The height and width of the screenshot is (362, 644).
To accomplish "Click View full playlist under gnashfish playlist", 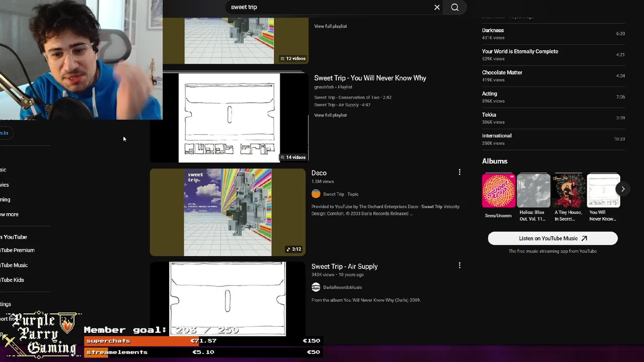I will 331,115.
